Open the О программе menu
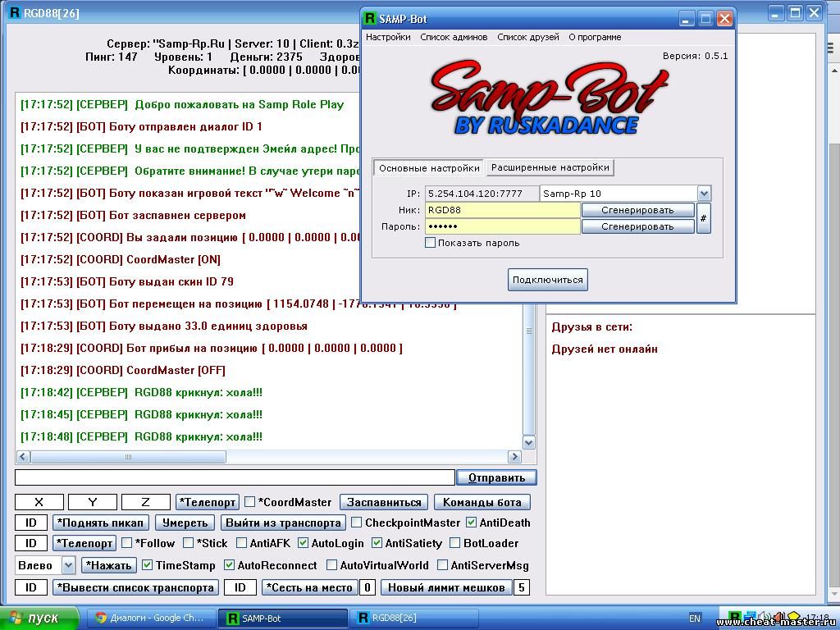Image resolution: width=840 pixels, height=630 pixels. [595, 37]
